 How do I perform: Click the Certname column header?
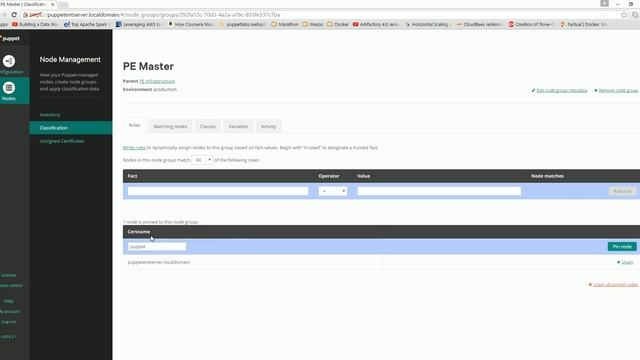(139, 232)
